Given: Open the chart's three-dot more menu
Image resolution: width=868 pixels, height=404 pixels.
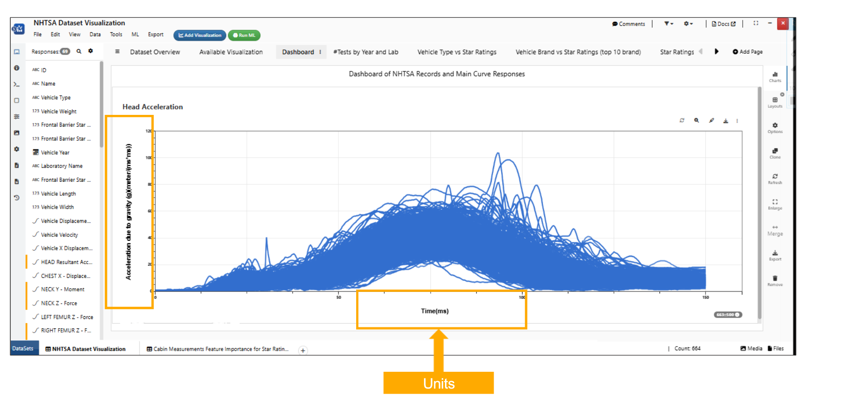Looking at the screenshot, I should (737, 121).
